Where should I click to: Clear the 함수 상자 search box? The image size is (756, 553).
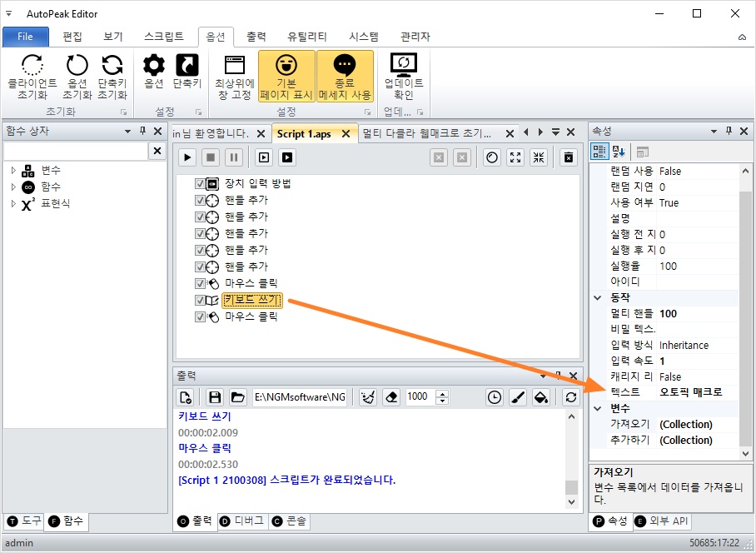coord(157,152)
